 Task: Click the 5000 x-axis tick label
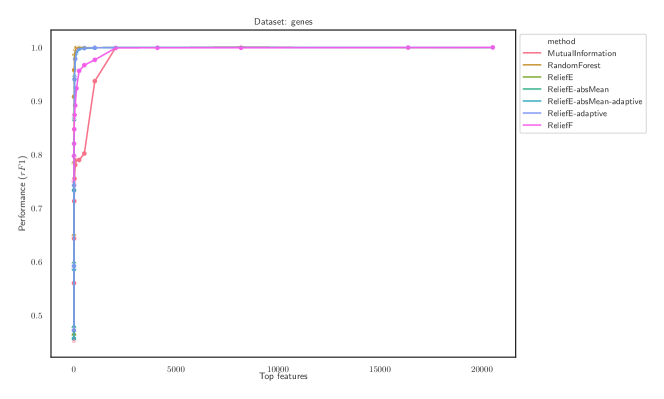[x=176, y=369]
